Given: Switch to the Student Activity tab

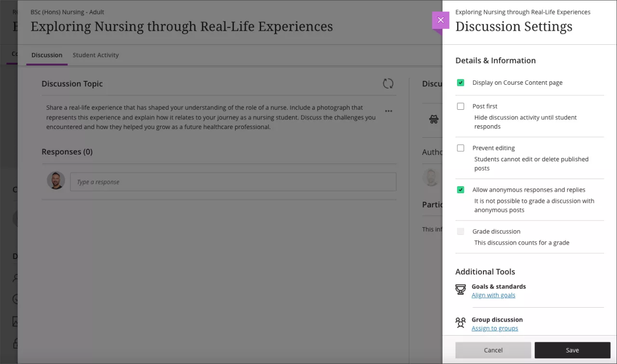Looking at the screenshot, I should 95,55.
